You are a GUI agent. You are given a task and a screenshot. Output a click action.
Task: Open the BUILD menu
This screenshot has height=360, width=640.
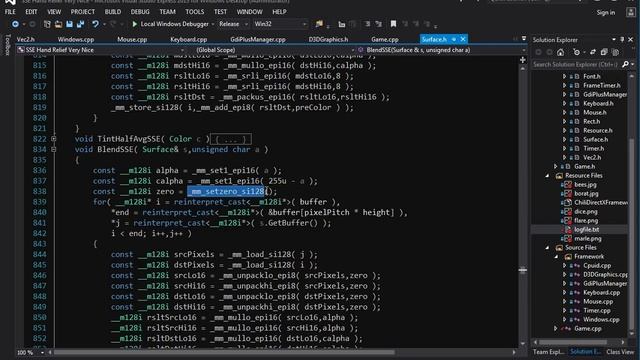click(x=113, y=12)
